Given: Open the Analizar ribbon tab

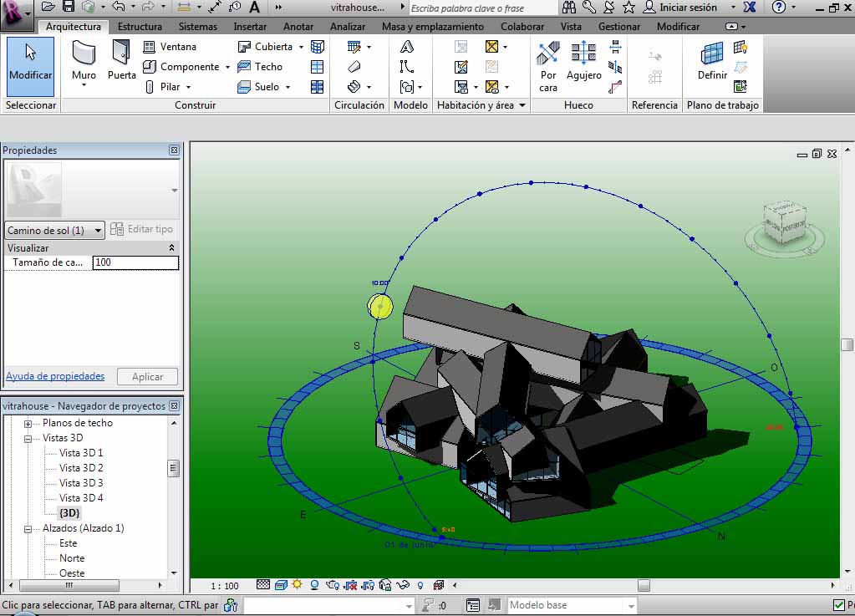Looking at the screenshot, I should click(x=348, y=26).
